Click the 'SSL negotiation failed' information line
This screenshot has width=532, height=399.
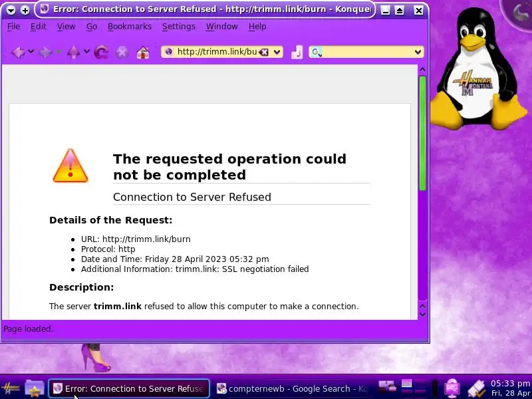point(195,269)
